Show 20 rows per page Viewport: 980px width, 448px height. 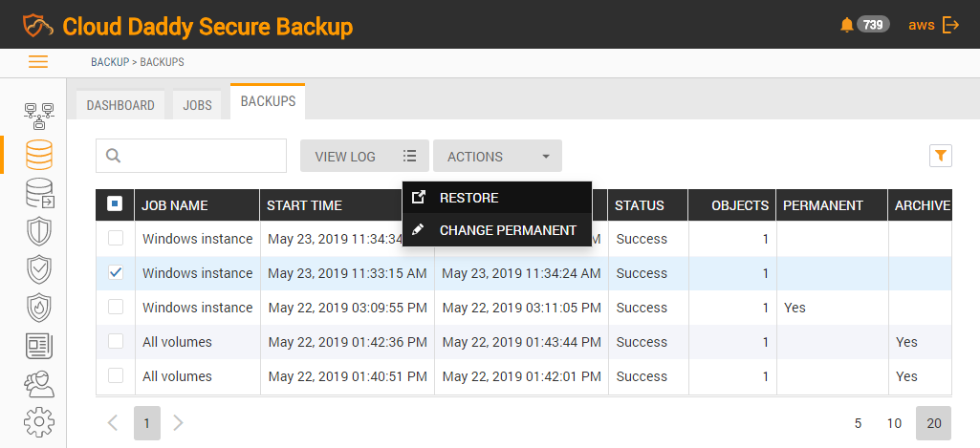934,423
